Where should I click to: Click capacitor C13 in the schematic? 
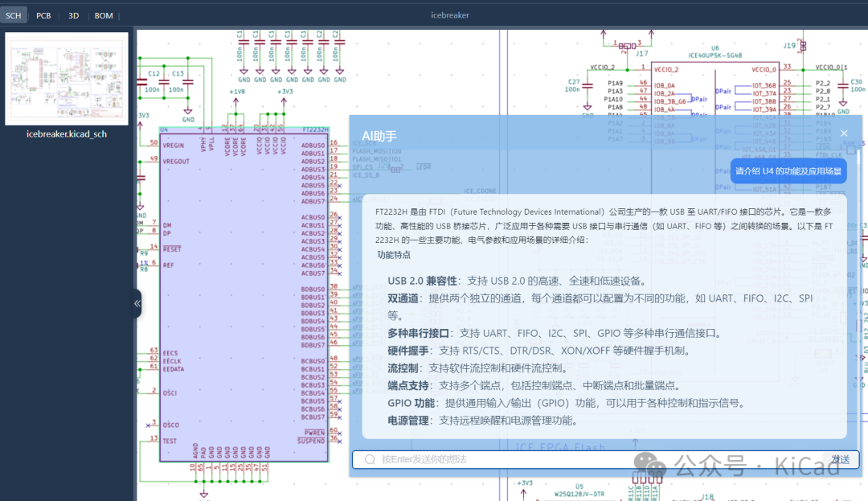[x=188, y=82]
